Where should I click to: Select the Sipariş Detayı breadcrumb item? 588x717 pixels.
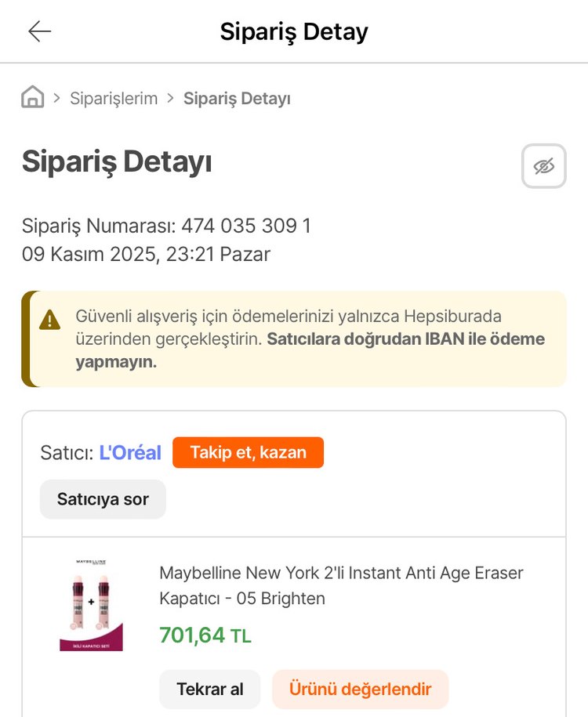coord(237,99)
